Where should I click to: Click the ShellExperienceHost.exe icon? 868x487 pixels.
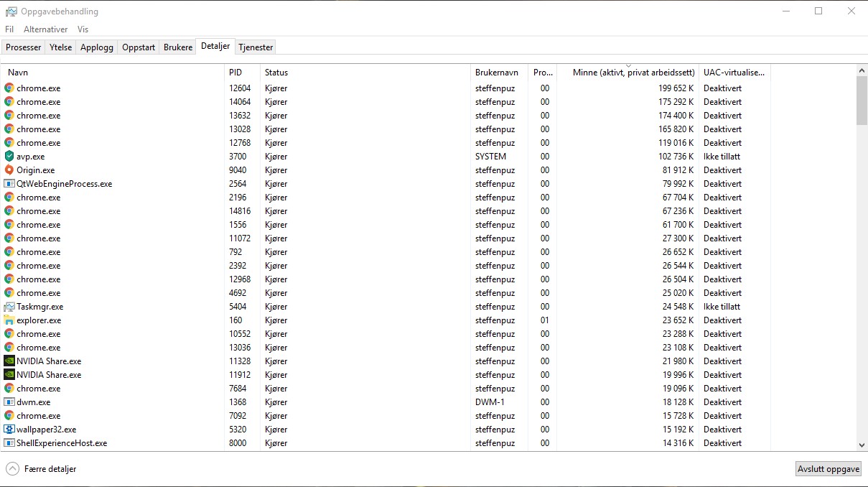(x=9, y=442)
